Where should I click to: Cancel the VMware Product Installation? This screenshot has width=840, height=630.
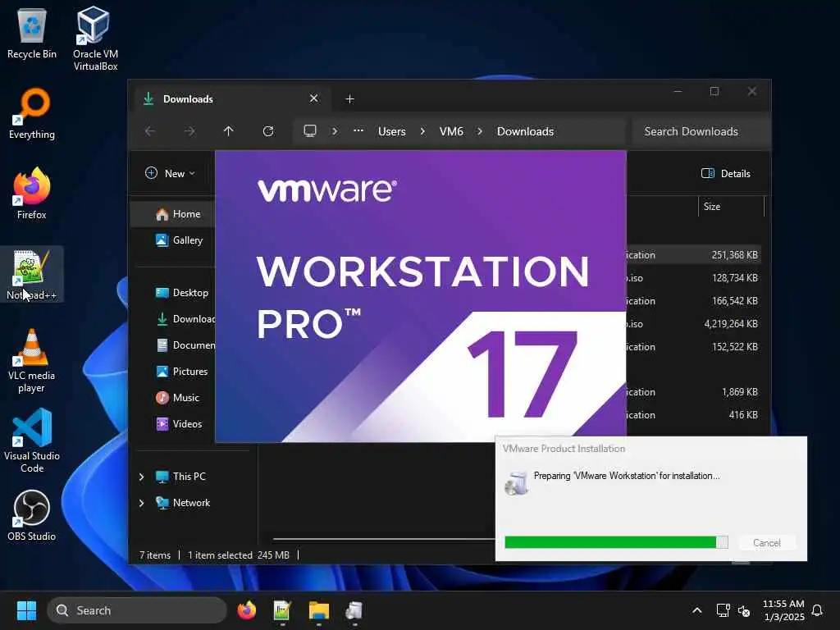pyautogui.click(x=767, y=543)
